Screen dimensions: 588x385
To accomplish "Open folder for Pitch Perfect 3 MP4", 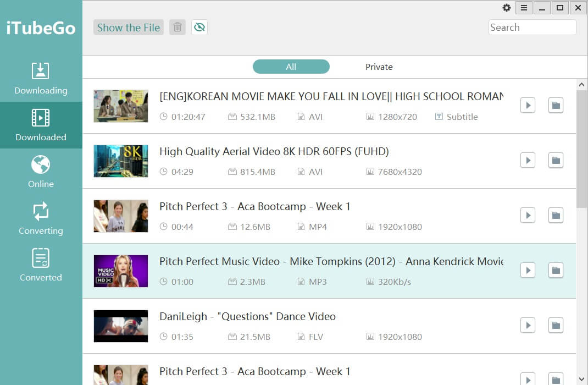I will click(x=556, y=216).
